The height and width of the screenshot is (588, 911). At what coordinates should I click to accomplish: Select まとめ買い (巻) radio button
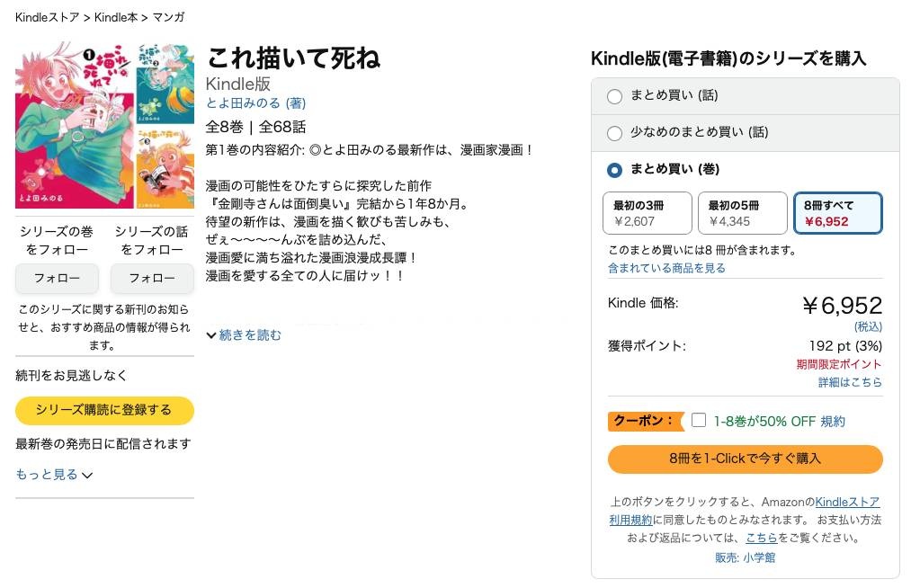click(x=615, y=170)
